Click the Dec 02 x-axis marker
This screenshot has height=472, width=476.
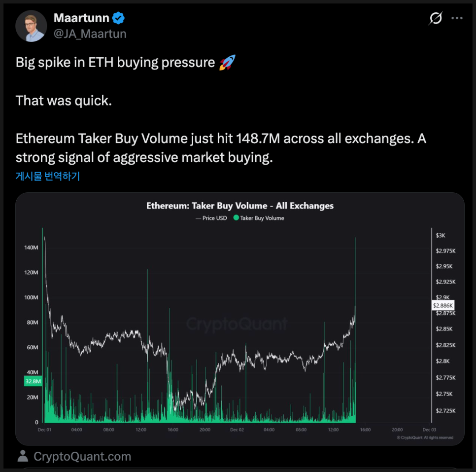tap(237, 430)
